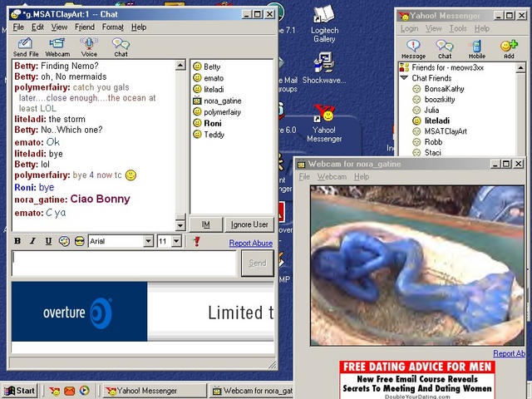Toggle bold text formatting
The height and width of the screenshot is (399, 532).
[x=17, y=241]
